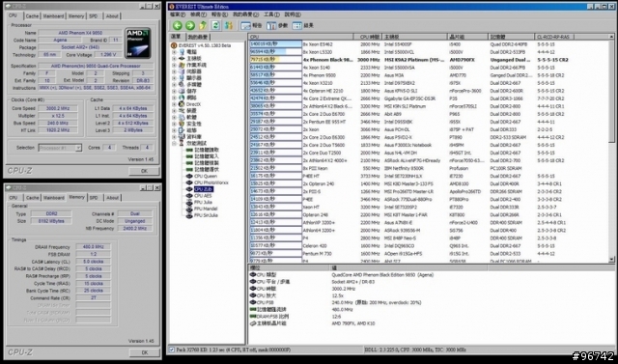Click the green Forward arrow in EVEREST toolbar
Viewport: 618px width, 364px height.
190,25
